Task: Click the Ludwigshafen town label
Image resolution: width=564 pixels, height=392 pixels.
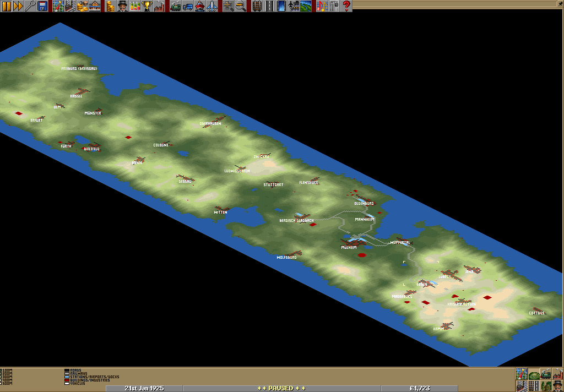Action: [237, 171]
